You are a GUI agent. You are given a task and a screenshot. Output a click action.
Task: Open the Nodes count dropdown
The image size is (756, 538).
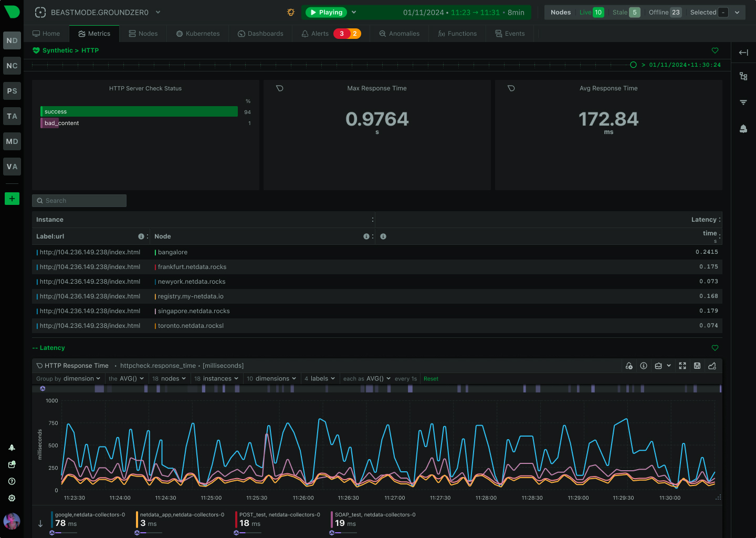[737, 12]
